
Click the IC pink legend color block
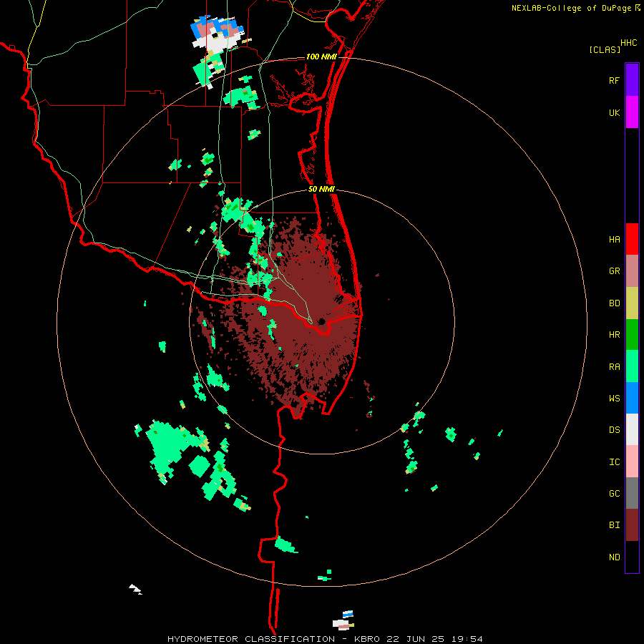coord(632,462)
